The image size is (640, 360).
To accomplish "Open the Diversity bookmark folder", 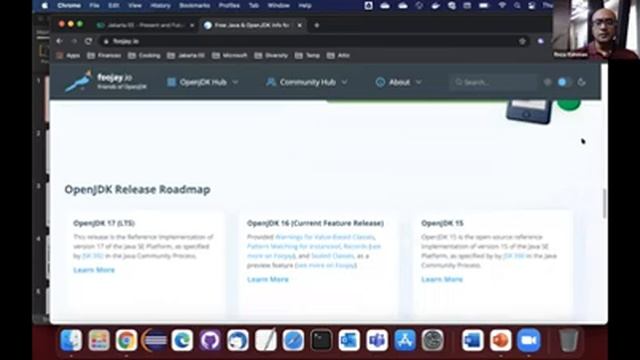I will pyautogui.click(x=271, y=56).
